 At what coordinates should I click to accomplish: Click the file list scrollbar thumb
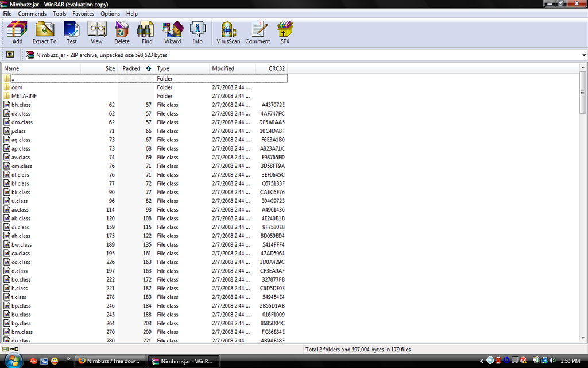pos(582,93)
